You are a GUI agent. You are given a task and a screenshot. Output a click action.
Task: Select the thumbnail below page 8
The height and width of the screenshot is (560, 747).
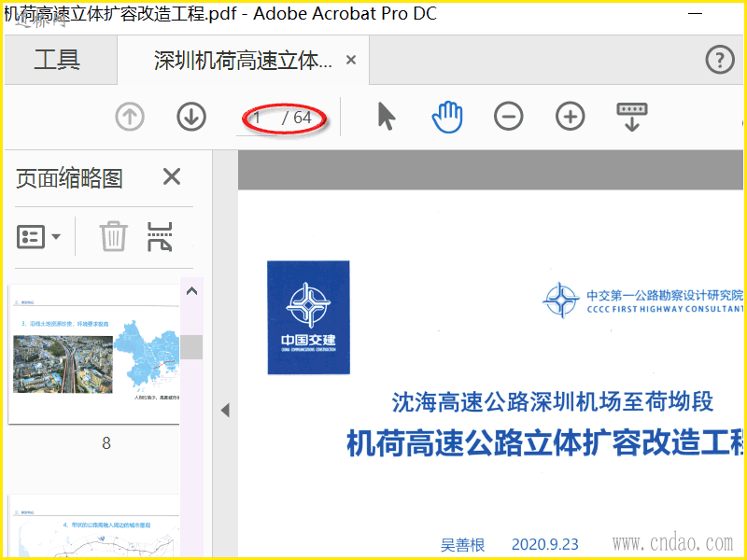94,525
